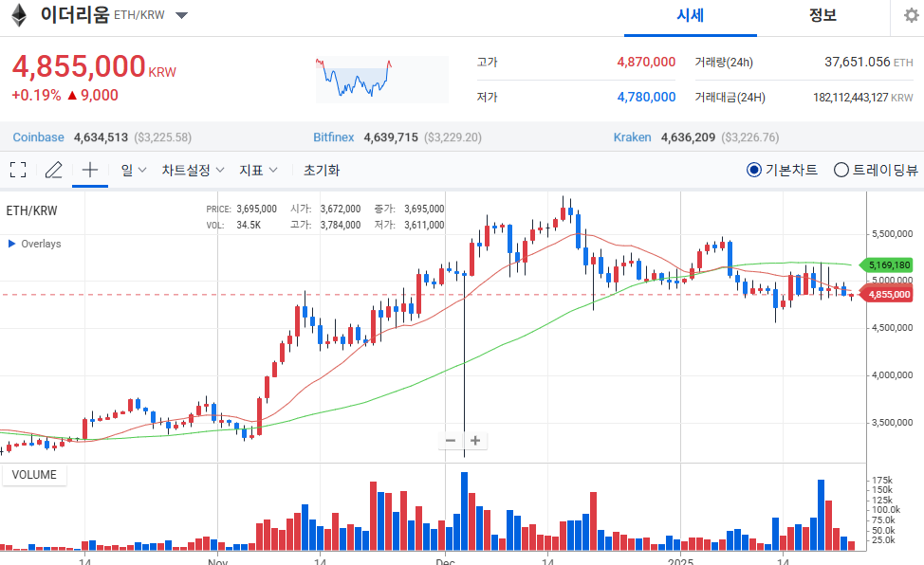This screenshot has height=565, width=924.
Task: Expand the Overlays triangle
Action: pyautogui.click(x=11, y=244)
